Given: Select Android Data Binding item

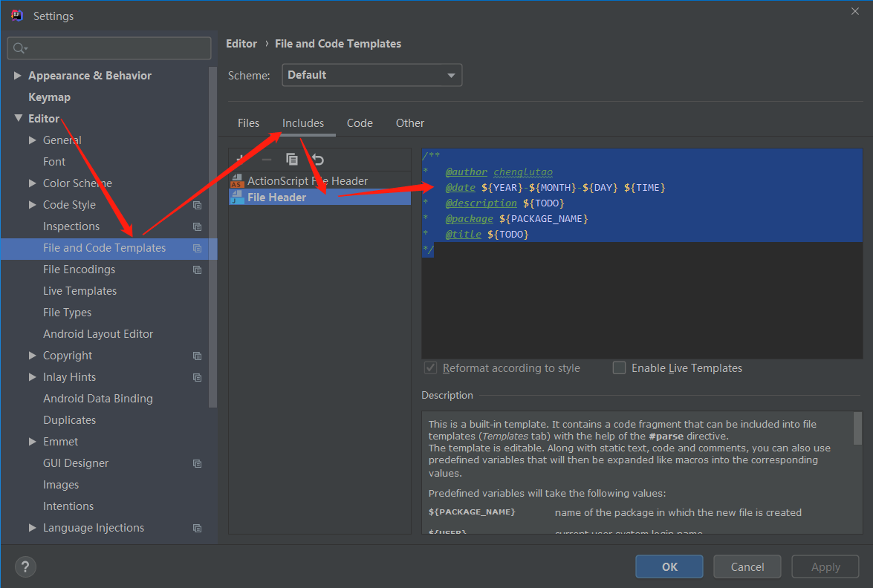Looking at the screenshot, I should 98,398.
